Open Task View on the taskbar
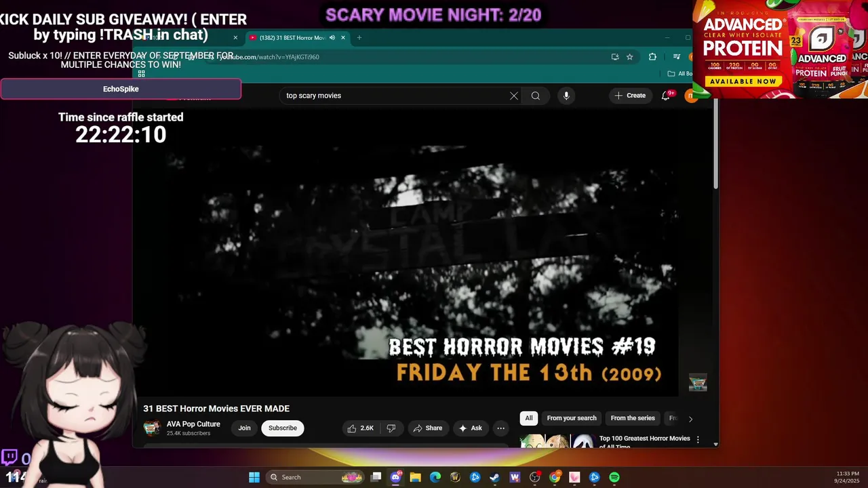The image size is (868, 488). pos(376,477)
